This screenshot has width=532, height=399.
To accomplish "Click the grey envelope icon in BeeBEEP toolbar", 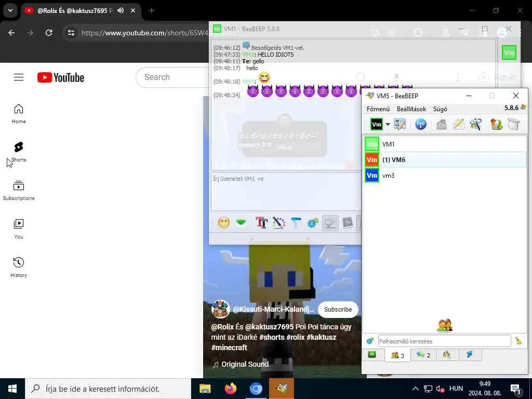I will pyautogui.click(x=442, y=124).
